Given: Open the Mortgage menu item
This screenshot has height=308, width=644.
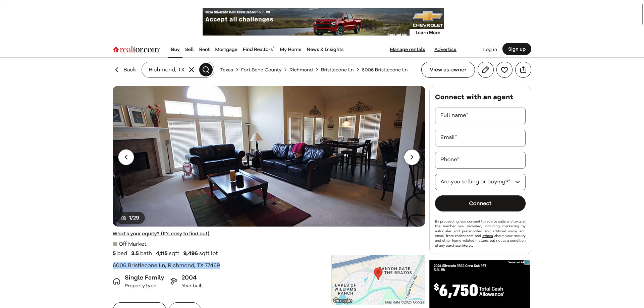Looking at the screenshot, I should click(x=226, y=50).
